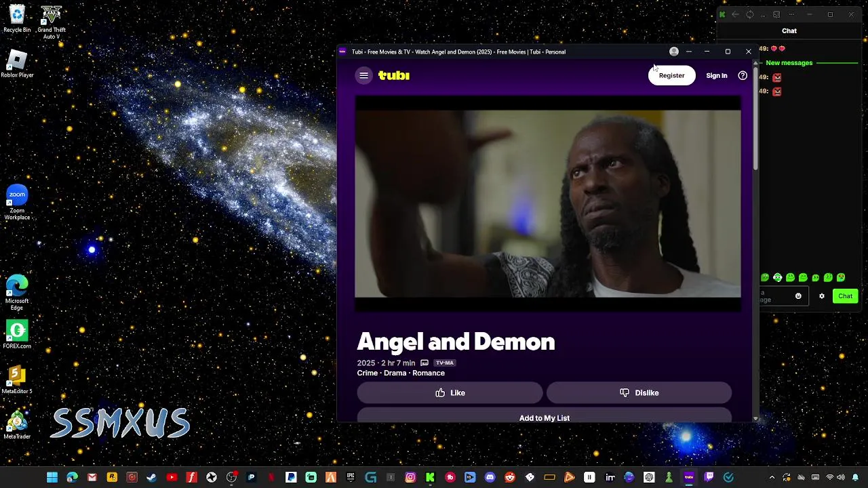Open chat settings gear icon
This screenshot has height=488, width=868.
coord(822,296)
